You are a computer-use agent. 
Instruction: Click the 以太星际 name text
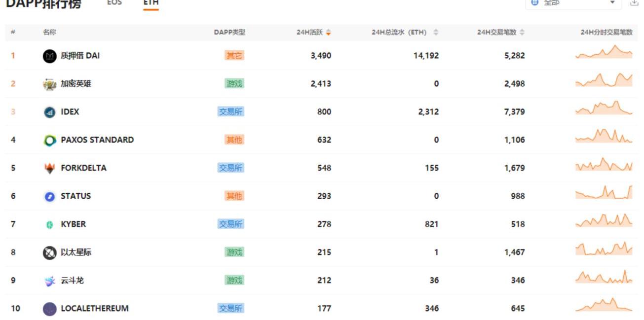click(x=76, y=252)
